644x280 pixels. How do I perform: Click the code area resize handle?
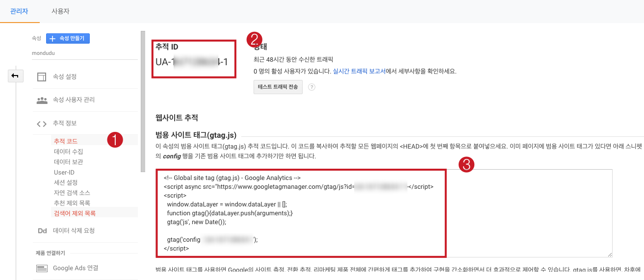point(610,255)
